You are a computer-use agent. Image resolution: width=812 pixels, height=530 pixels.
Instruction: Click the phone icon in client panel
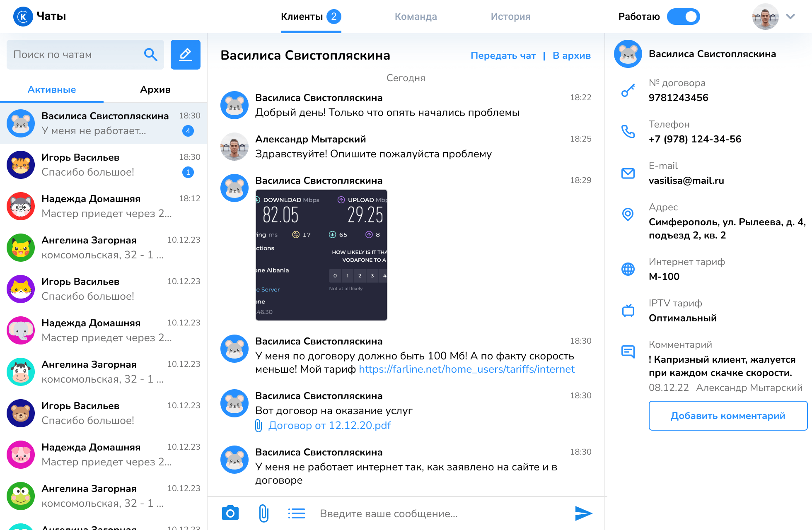click(x=628, y=132)
